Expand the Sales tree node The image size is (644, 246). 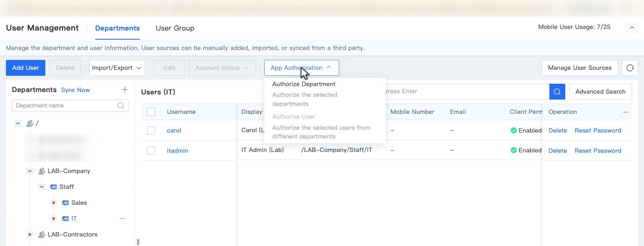54,203
